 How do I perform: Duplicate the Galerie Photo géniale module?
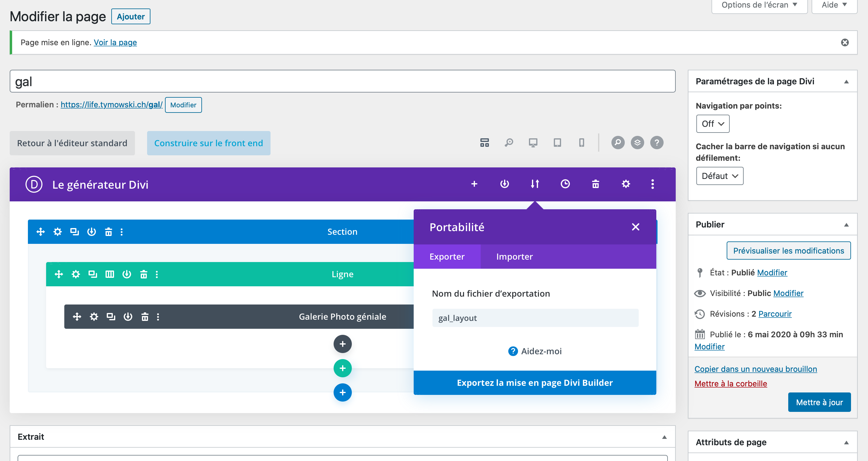pyautogui.click(x=110, y=316)
